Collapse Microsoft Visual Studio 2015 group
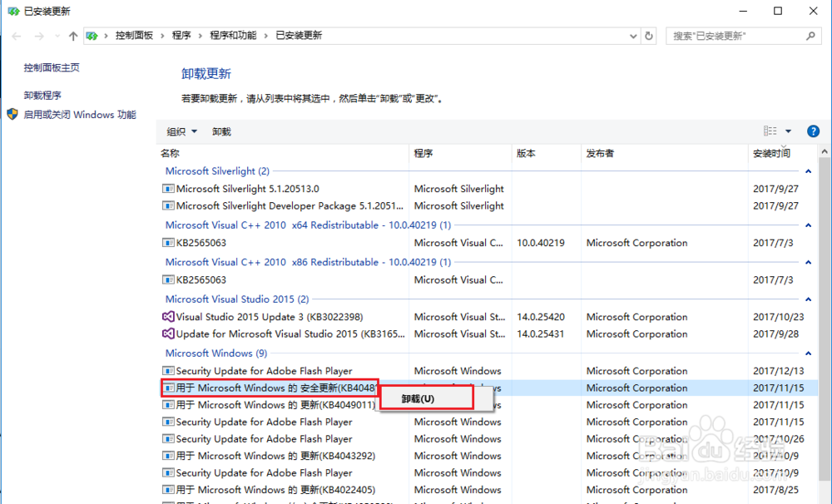 coord(808,299)
